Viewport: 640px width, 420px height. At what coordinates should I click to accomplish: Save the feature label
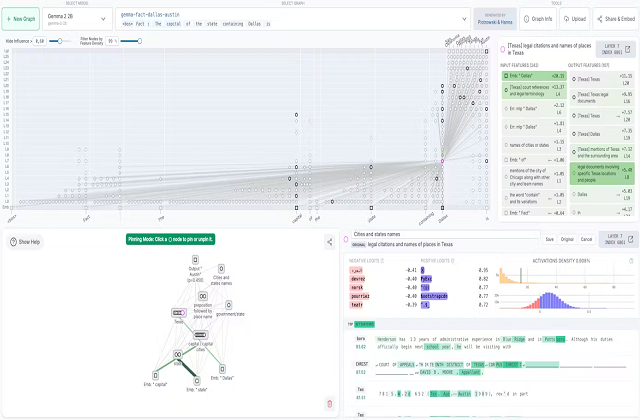tap(550, 239)
